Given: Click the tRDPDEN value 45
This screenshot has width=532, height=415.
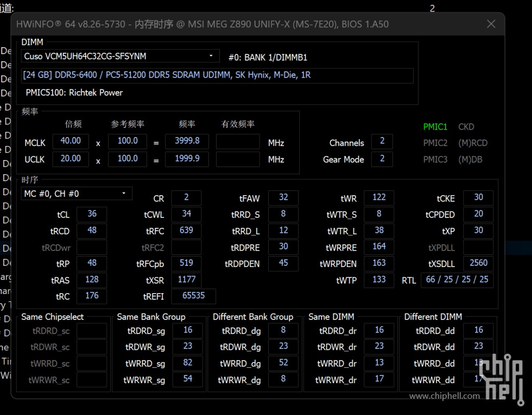Looking at the screenshot, I should 283,263.
